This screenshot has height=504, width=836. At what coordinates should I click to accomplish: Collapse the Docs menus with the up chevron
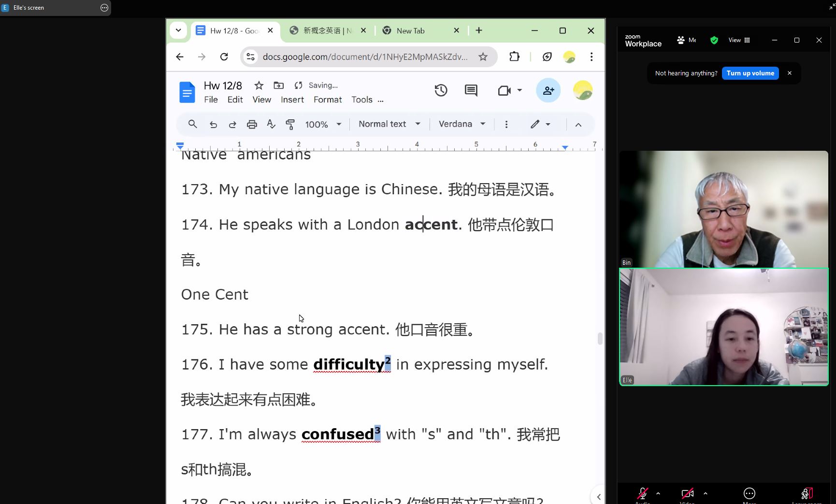pos(578,125)
